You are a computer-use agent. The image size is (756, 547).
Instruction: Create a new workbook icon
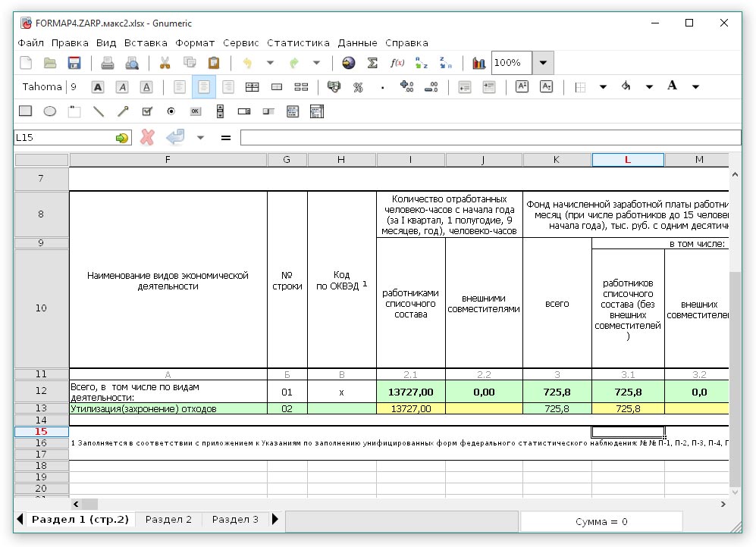[x=26, y=63]
